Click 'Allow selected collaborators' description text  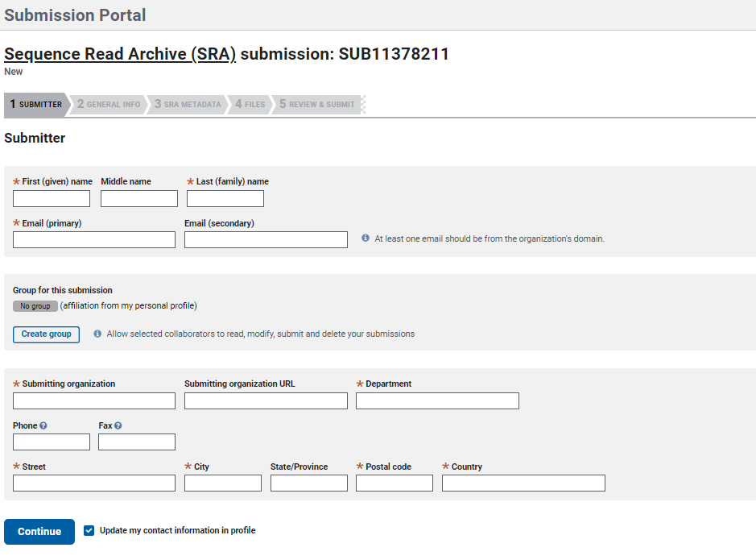[260, 334]
